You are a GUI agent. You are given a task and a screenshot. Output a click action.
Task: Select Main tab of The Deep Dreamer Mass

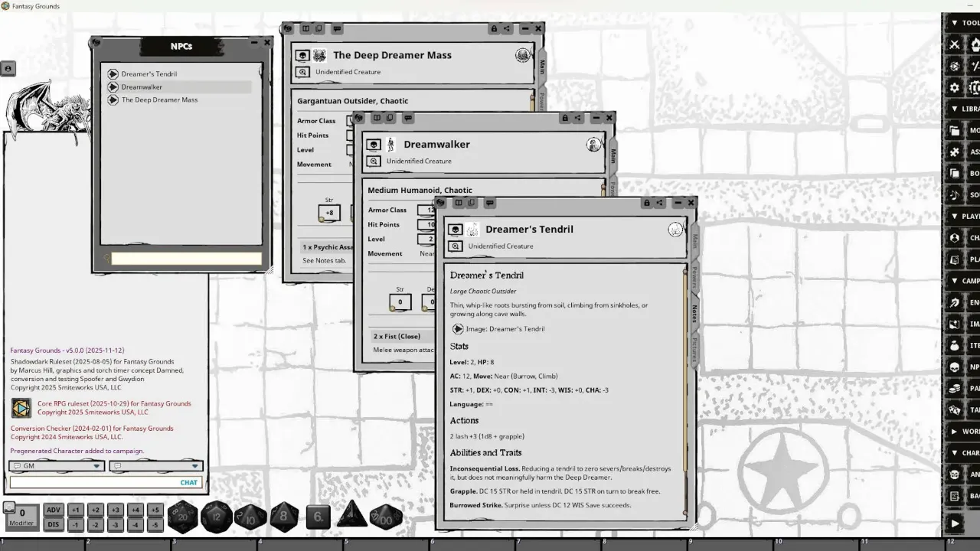[542, 67]
